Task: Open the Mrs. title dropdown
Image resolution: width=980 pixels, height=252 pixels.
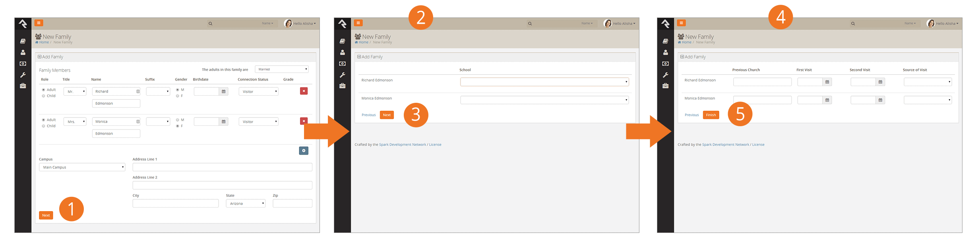Action: pyautogui.click(x=75, y=122)
